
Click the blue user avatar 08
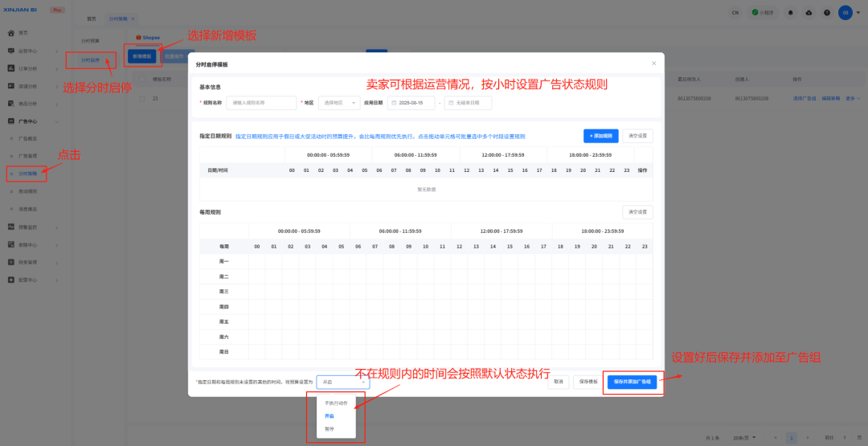coord(845,13)
